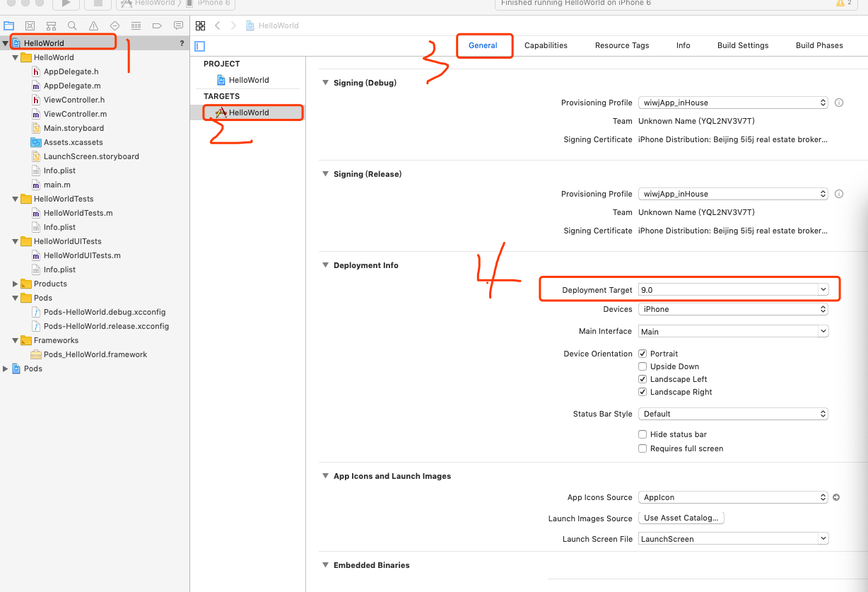Open Launch Screen File combo box

[733, 539]
